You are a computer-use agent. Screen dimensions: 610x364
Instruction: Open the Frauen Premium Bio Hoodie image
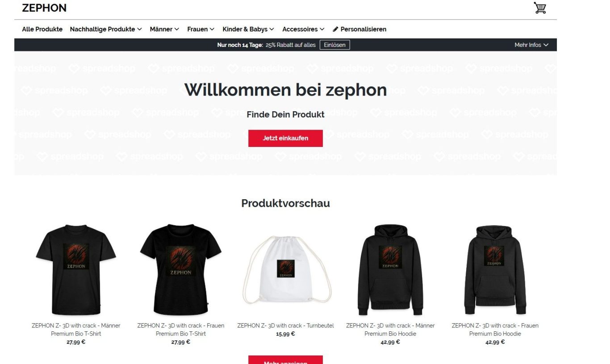pos(495,270)
